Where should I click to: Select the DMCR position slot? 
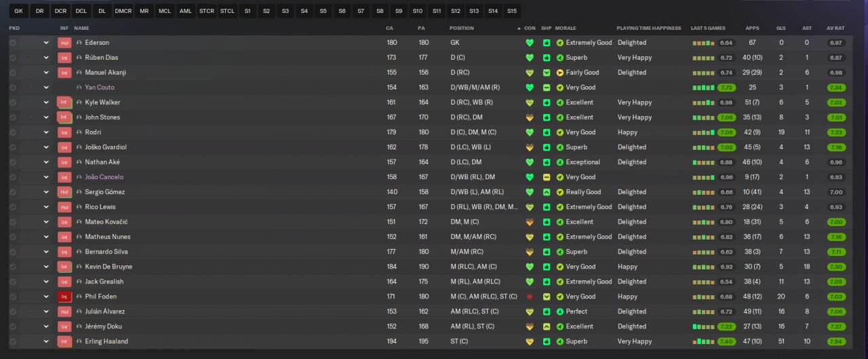[123, 12]
